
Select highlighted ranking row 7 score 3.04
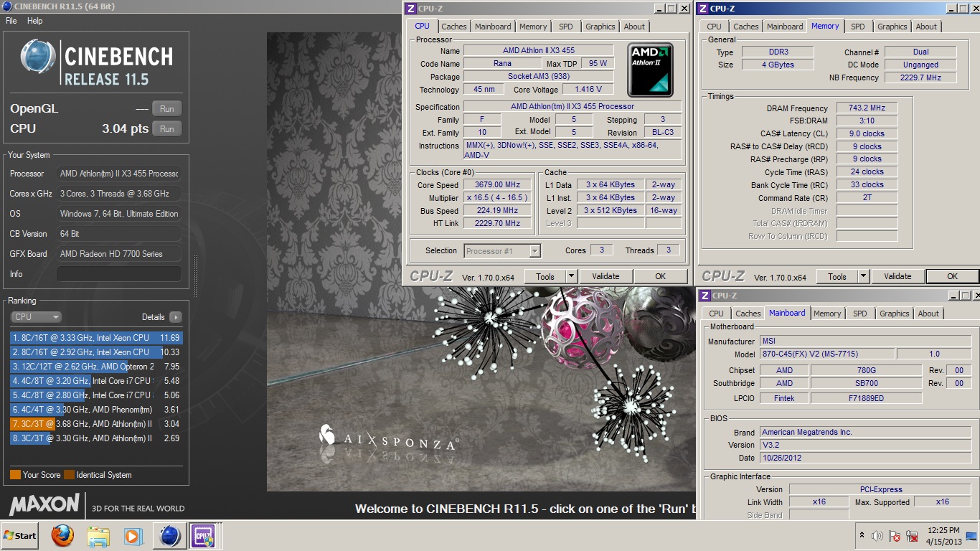click(x=96, y=424)
